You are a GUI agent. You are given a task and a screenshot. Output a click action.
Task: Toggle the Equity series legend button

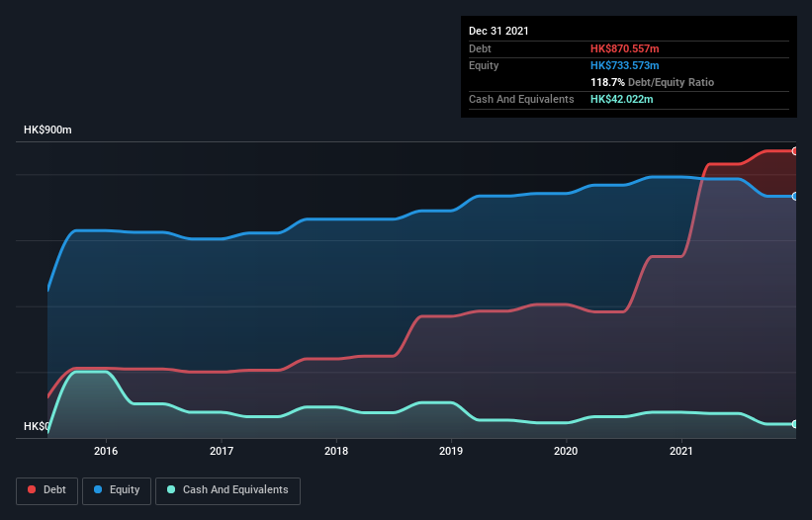117,490
